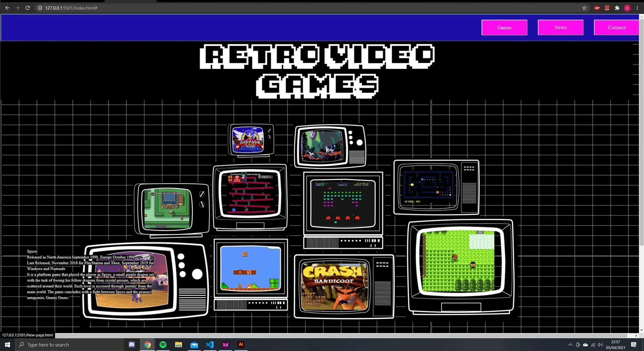Open the Wi-Fi network tray icon
Viewport: 644px width, 351px height.
(x=593, y=345)
